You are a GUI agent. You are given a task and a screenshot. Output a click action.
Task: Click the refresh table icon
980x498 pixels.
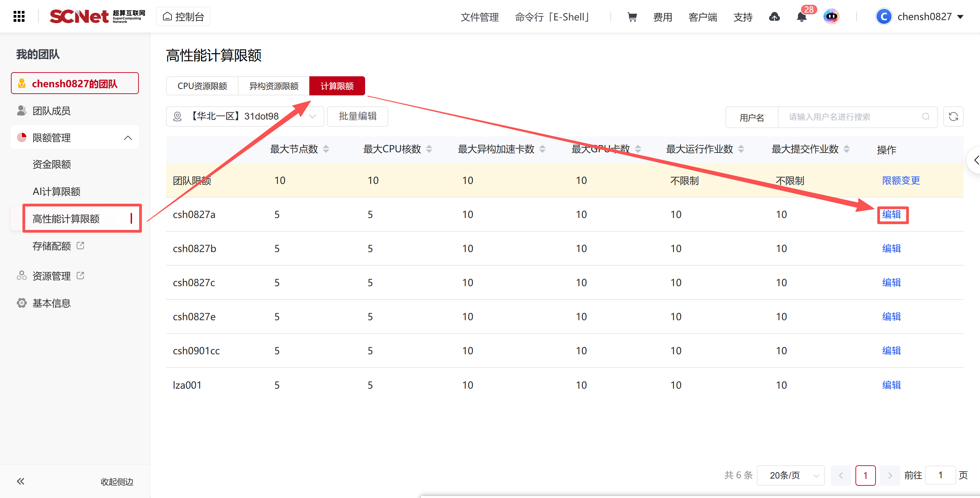click(x=953, y=116)
